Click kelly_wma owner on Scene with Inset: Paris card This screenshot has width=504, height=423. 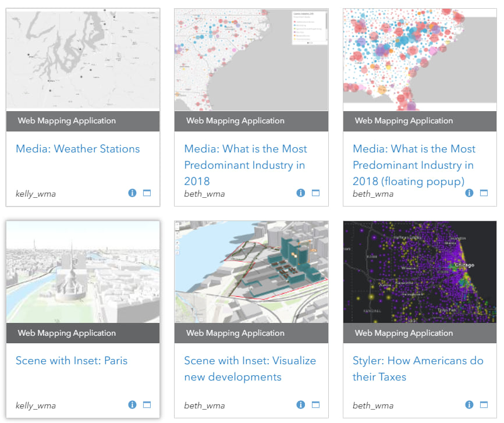(36, 406)
